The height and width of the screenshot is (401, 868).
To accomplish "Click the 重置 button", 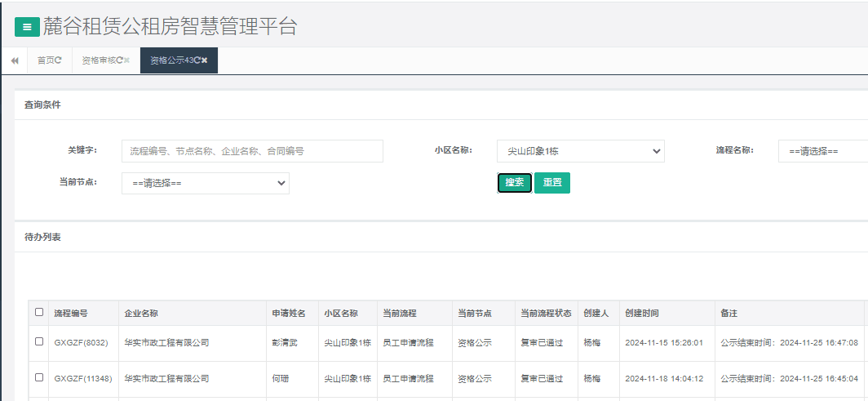I will click(x=552, y=183).
